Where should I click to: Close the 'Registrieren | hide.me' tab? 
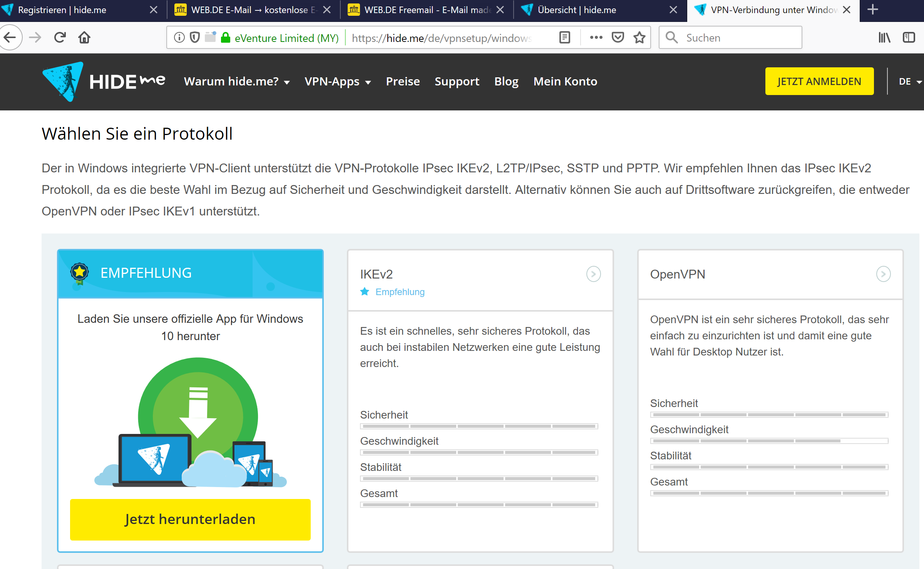pyautogui.click(x=153, y=10)
